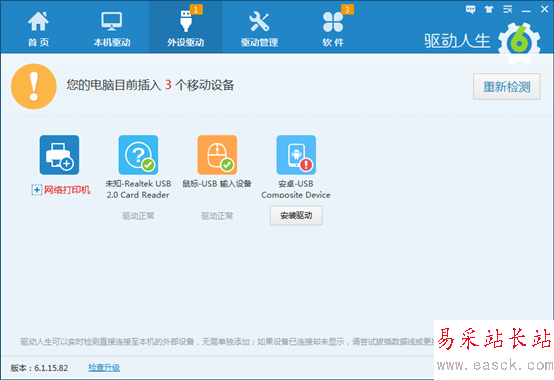
Task: Click 驱动正常 under USB mouse device
Action: click(x=217, y=216)
